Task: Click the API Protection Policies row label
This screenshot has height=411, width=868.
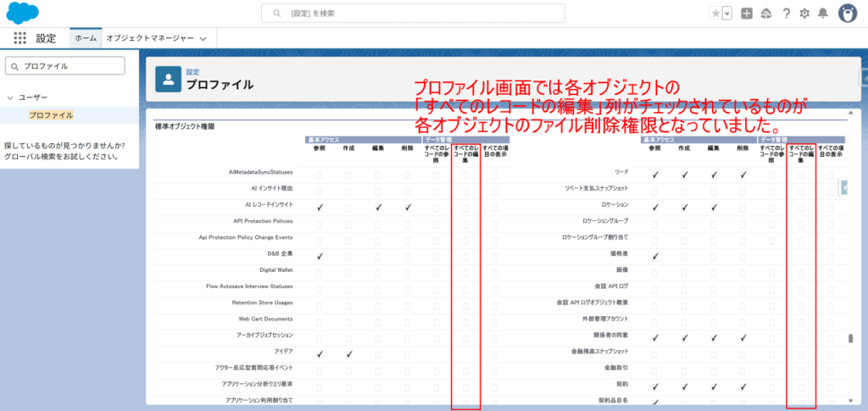Action: tap(263, 220)
